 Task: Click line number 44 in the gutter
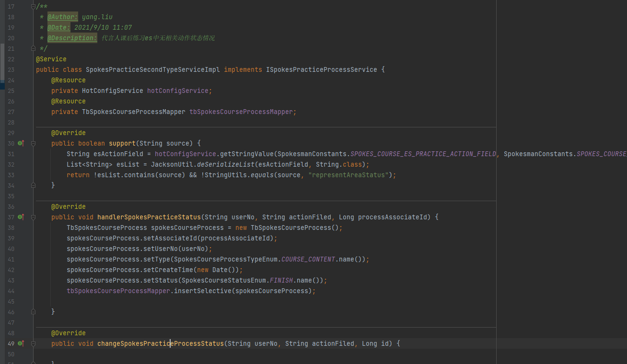pos(11,291)
